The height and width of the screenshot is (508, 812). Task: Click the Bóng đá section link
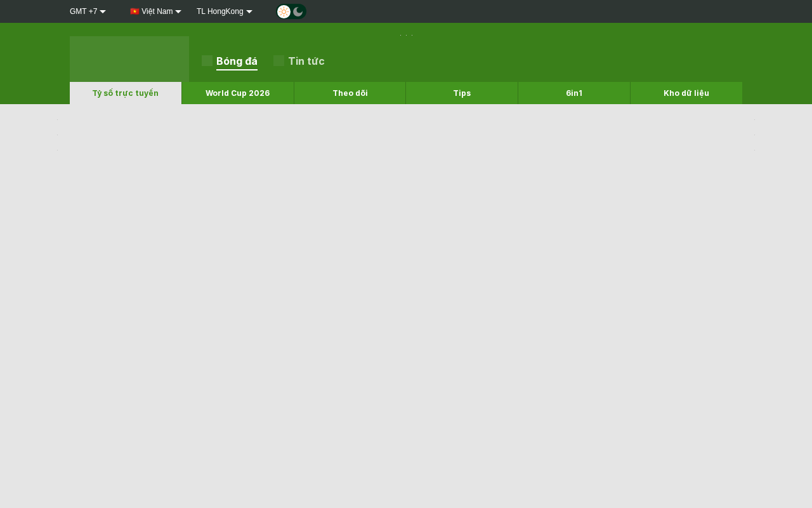coord(237,61)
